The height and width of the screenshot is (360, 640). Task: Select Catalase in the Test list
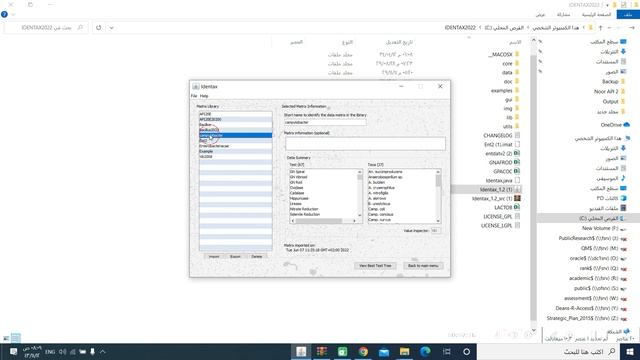[297, 193]
